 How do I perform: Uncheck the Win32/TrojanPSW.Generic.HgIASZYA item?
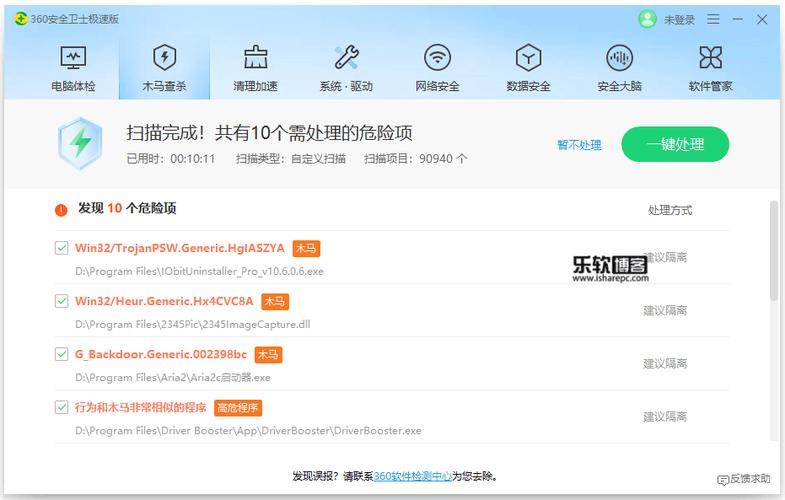coord(62,248)
